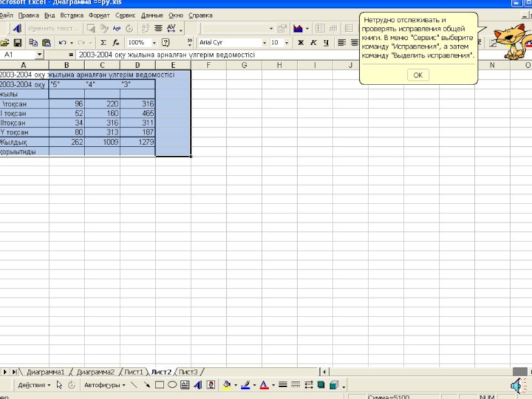The image size is (532, 399).
Task: Toggle left text alignment
Action: tap(342, 43)
